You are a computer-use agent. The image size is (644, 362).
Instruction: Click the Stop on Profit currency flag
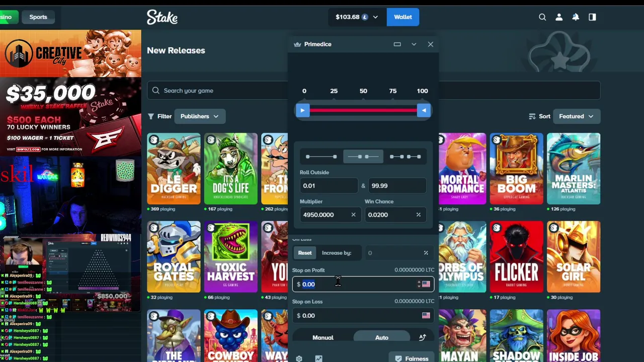pyautogui.click(x=426, y=285)
